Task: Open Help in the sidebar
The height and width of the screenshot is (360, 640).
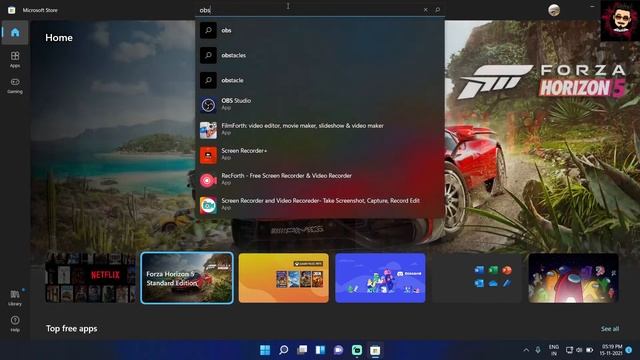Action: click(x=15, y=324)
